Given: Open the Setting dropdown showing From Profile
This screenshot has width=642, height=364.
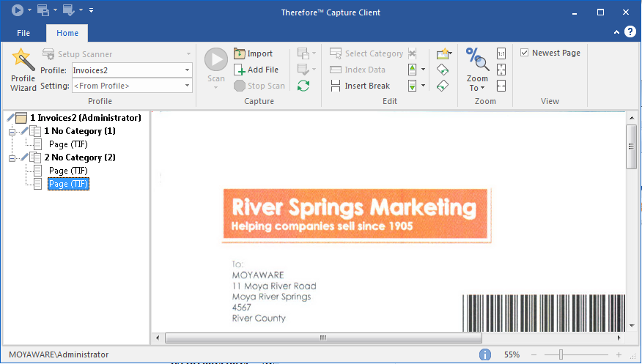Looking at the screenshot, I should [187, 86].
